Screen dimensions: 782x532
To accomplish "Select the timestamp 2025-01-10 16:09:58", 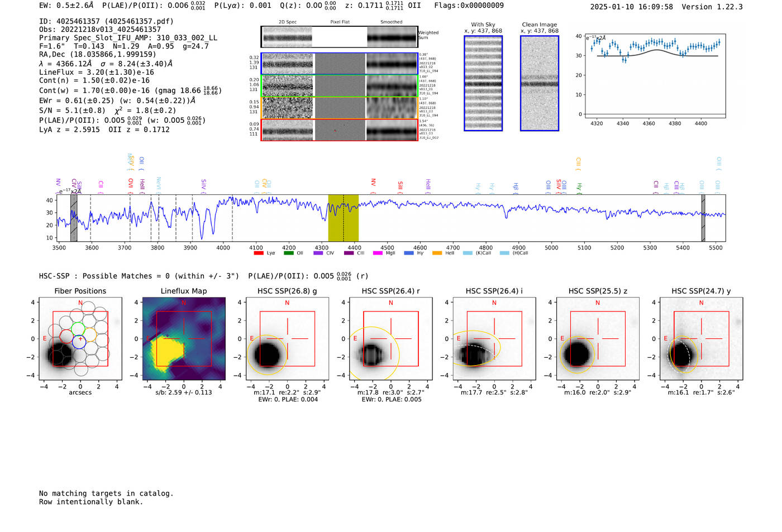I will (631, 7).
